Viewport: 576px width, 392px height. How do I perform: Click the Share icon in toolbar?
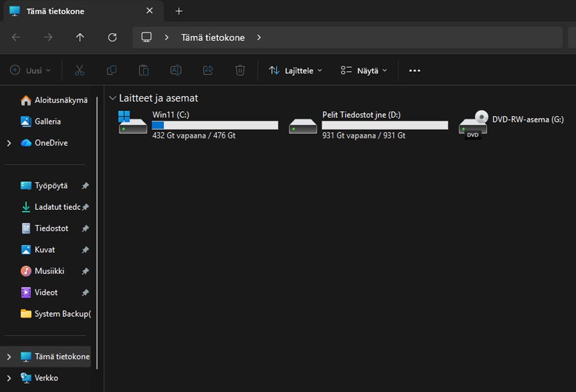point(208,70)
